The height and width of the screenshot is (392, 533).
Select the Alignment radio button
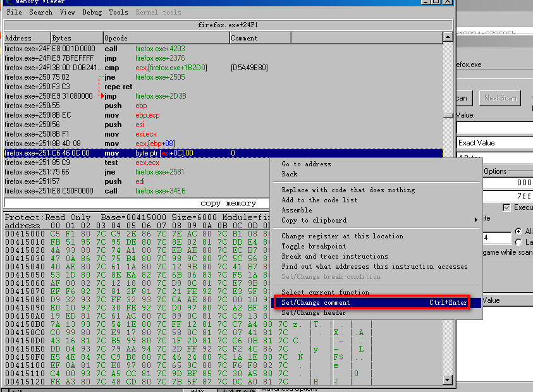pyautogui.click(x=519, y=231)
